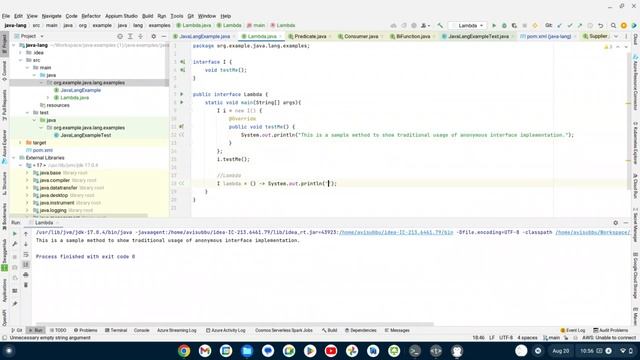
Task: Run Lambda with coverage icon
Action: point(514,25)
